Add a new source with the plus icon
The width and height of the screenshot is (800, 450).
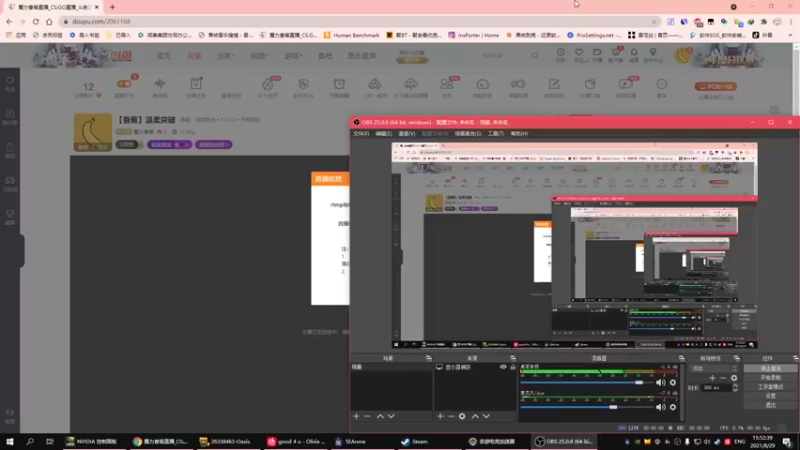440,416
